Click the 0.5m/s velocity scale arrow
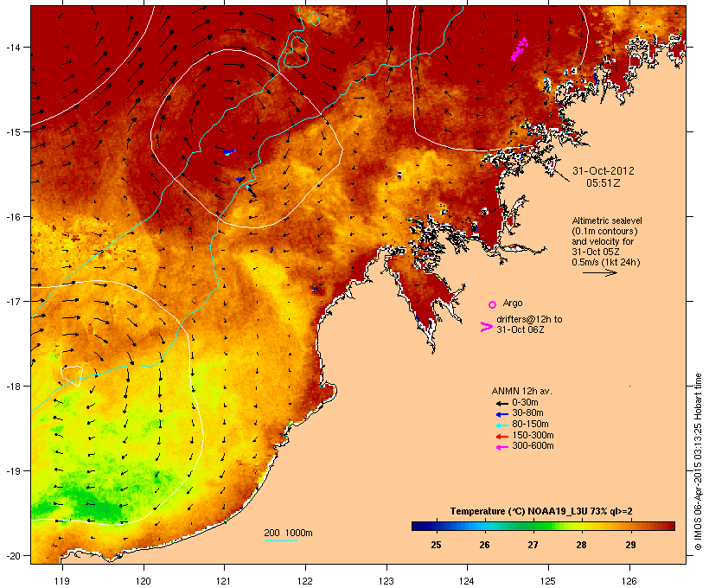The height and width of the screenshot is (588, 709). click(x=600, y=272)
